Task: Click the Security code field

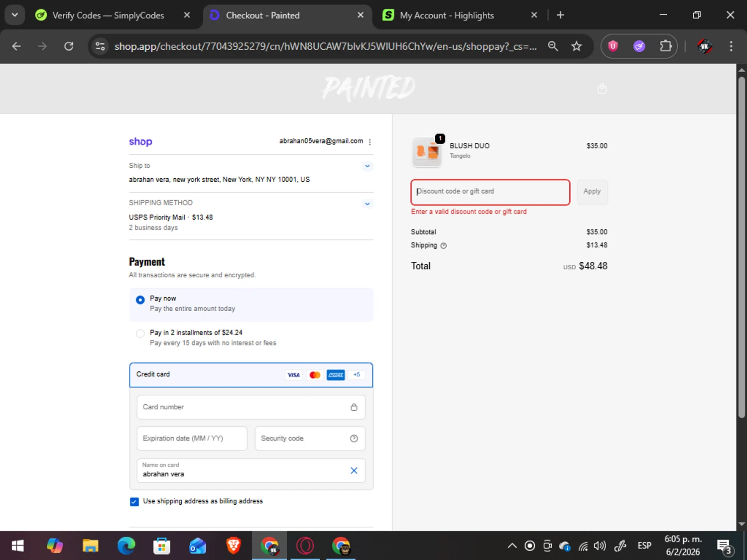Action: [310, 439]
